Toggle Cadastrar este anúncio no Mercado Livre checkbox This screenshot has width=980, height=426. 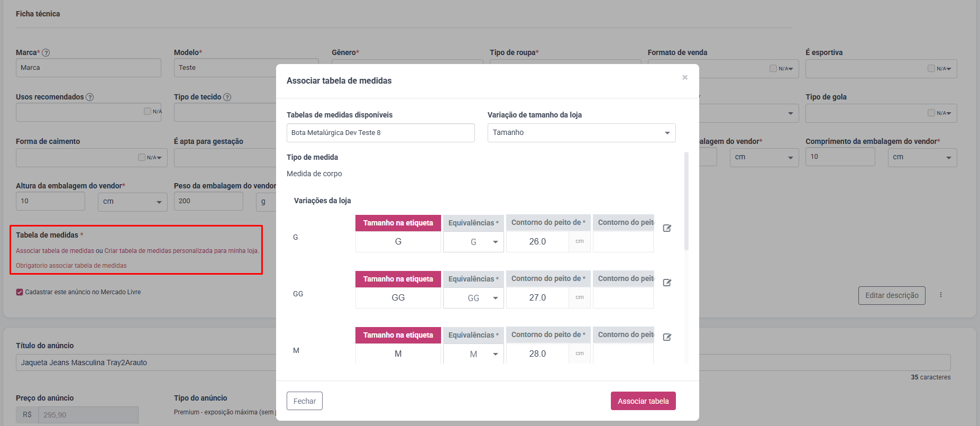click(20, 292)
